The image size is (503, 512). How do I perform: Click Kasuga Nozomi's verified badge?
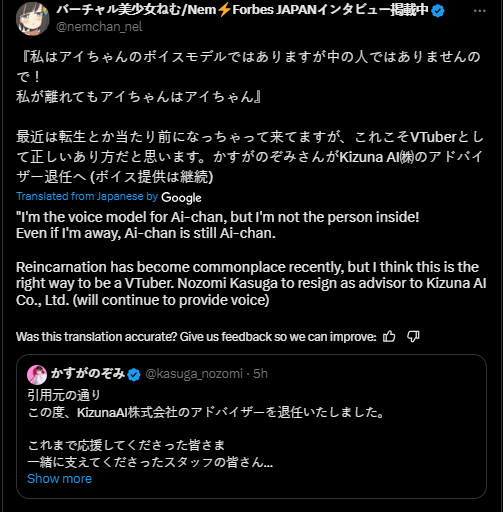point(134,375)
